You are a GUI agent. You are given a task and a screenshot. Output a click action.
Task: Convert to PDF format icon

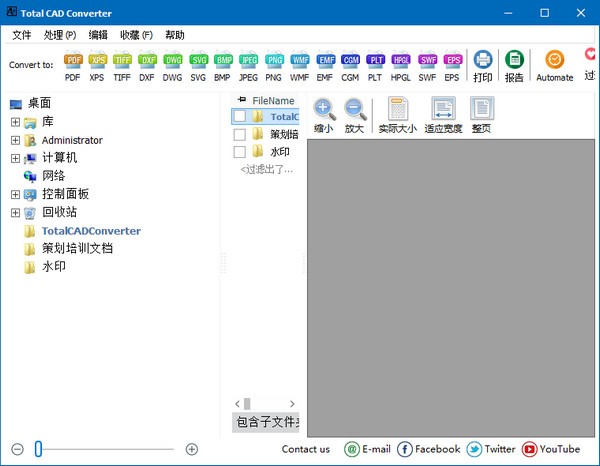click(x=73, y=66)
